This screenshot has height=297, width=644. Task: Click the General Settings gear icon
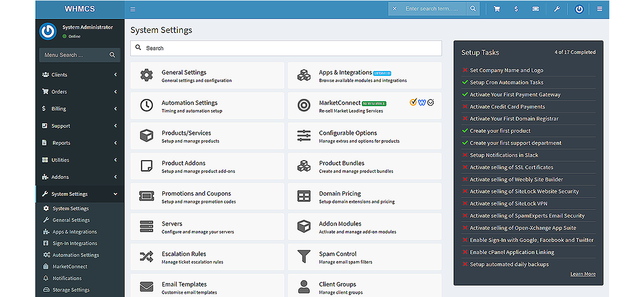point(146,75)
